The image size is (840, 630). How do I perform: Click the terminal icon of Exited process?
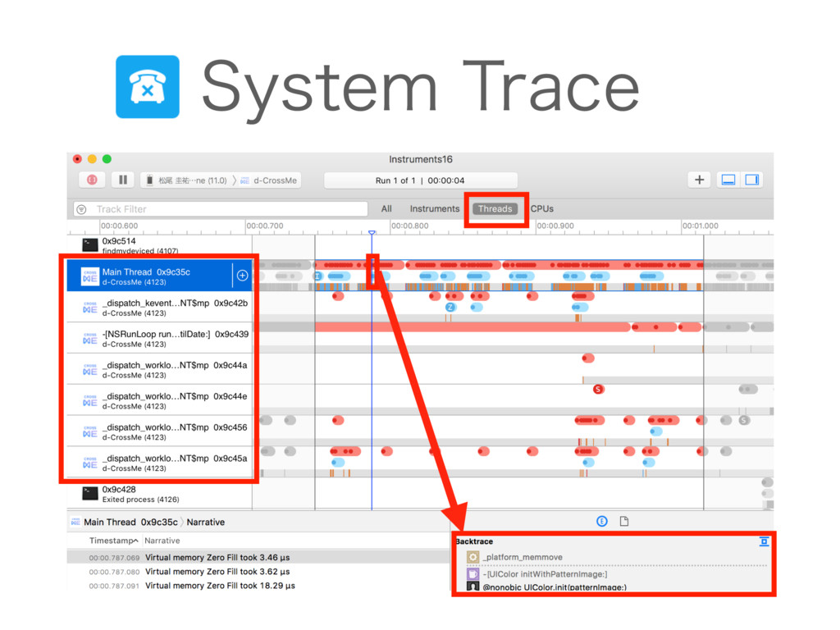click(90, 493)
